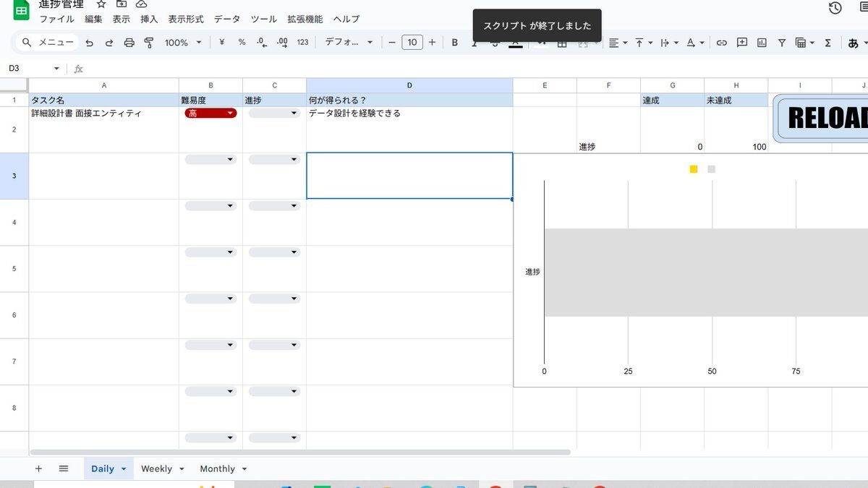Toggle the filter funnel icon
Viewport: 868px width, 488px height.
pyautogui.click(x=782, y=43)
